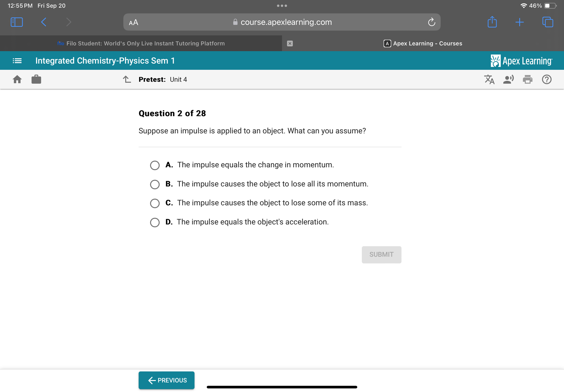Click the print icon in toolbar

(528, 79)
